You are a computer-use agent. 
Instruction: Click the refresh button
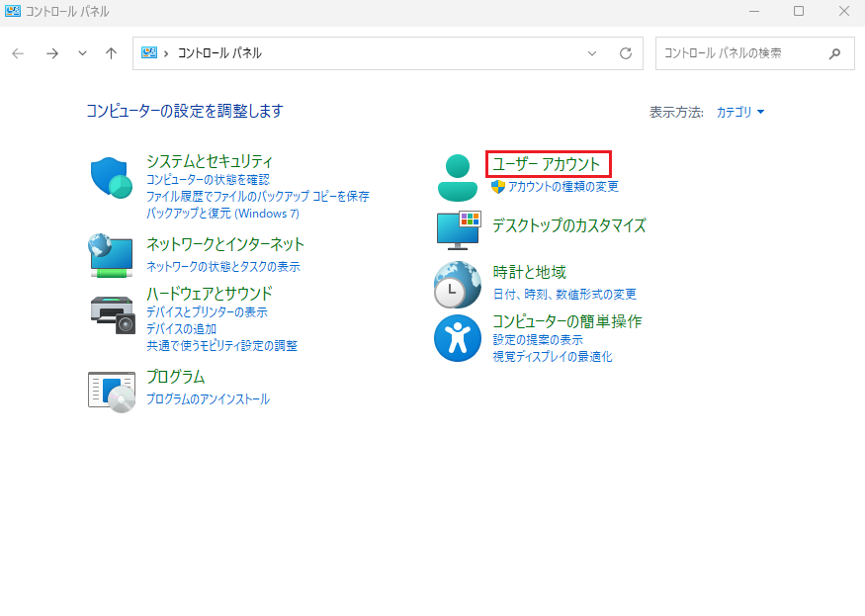tap(625, 53)
